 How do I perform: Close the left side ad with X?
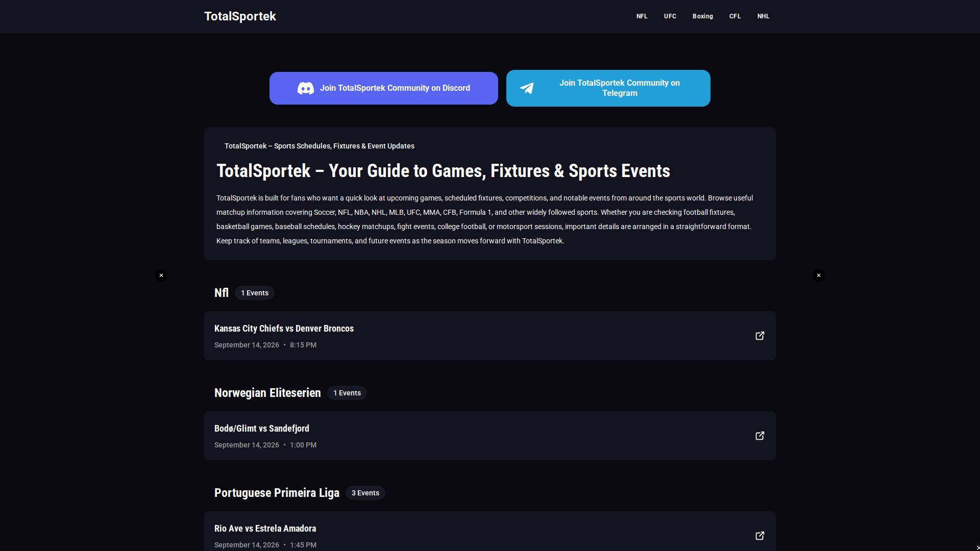161,275
